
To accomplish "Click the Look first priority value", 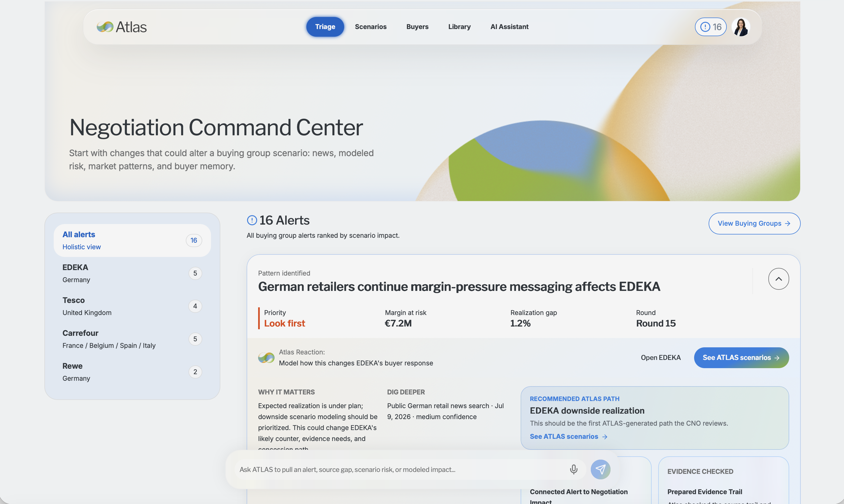I will [x=284, y=323].
